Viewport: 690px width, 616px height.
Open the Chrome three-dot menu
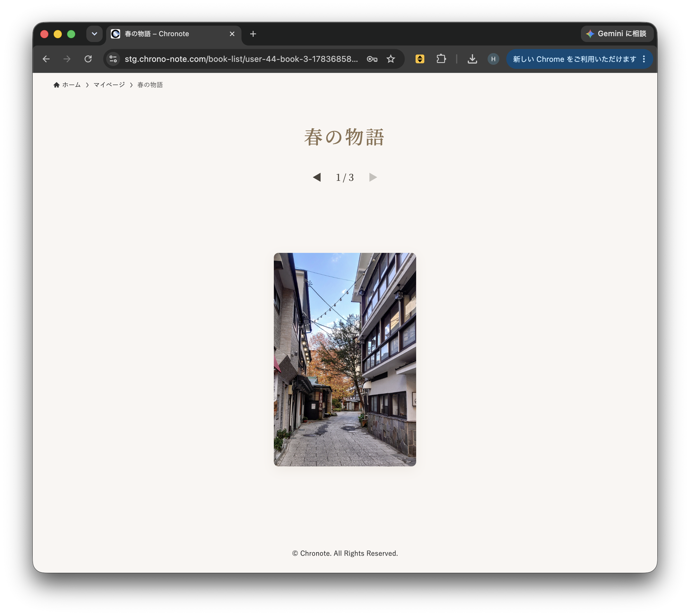tap(644, 59)
